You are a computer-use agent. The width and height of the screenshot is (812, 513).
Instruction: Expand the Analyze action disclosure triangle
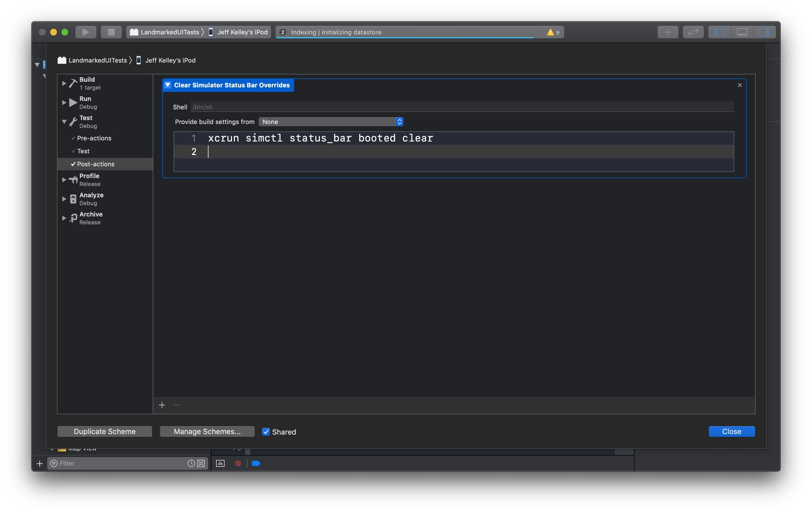[64, 199]
